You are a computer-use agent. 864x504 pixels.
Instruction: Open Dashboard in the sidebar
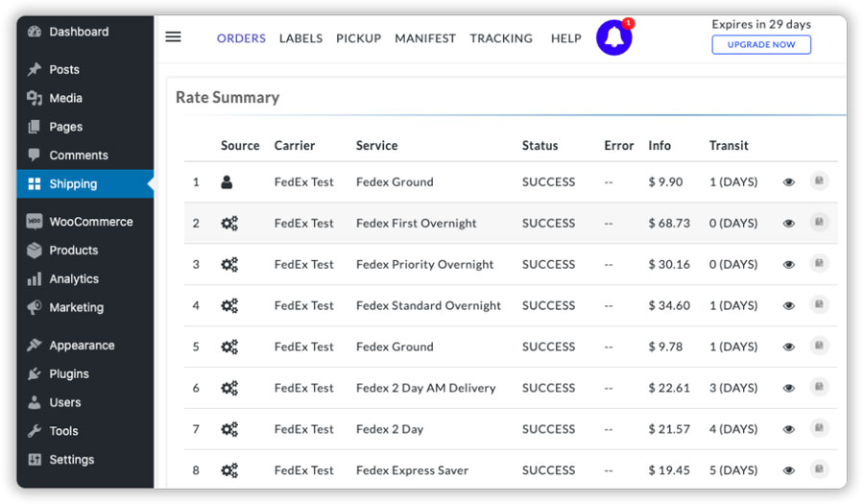pos(84,32)
